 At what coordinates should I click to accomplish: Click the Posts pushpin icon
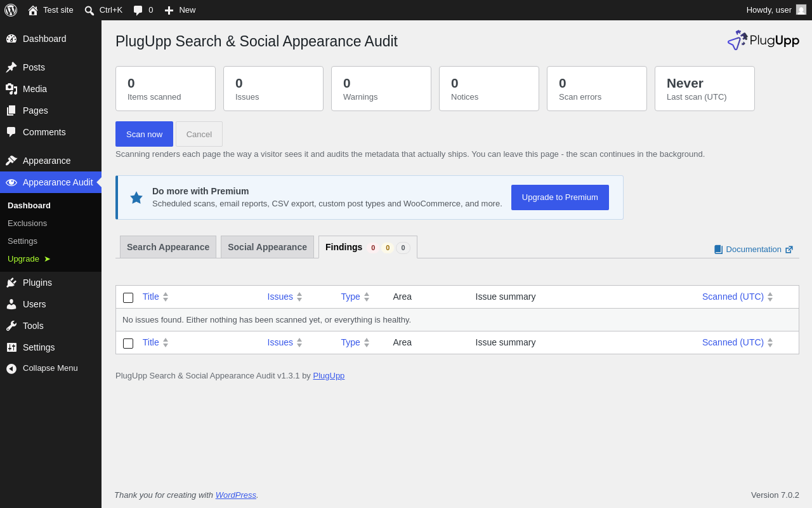(11, 67)
